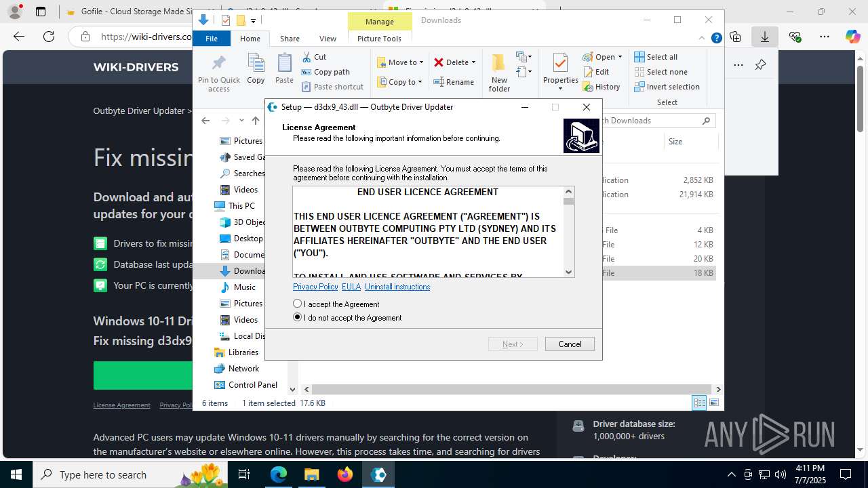Viewport: 868px width, 488px height.
Task: Open Network in navigation pane
Action: (237, 369)
